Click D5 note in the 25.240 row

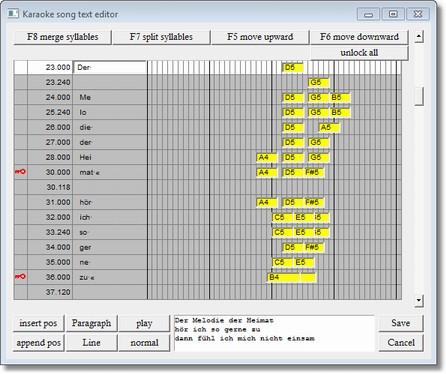[x=293, y=112]
